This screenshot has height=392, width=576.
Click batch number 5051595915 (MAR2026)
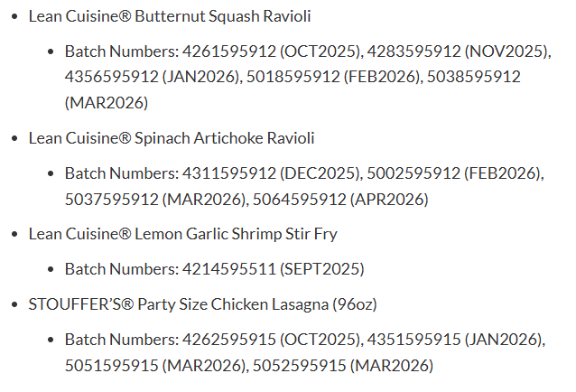tap(155, 366)
